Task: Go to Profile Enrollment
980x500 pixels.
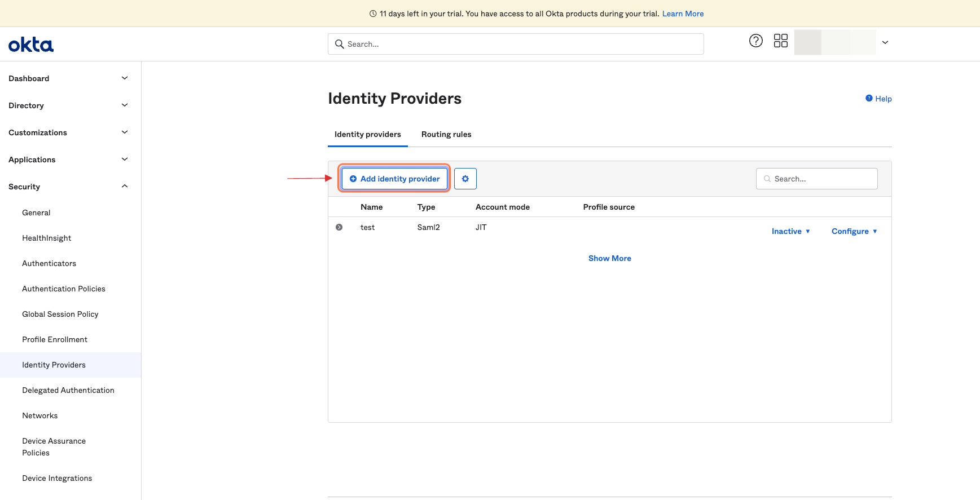Action: point(55,339)
